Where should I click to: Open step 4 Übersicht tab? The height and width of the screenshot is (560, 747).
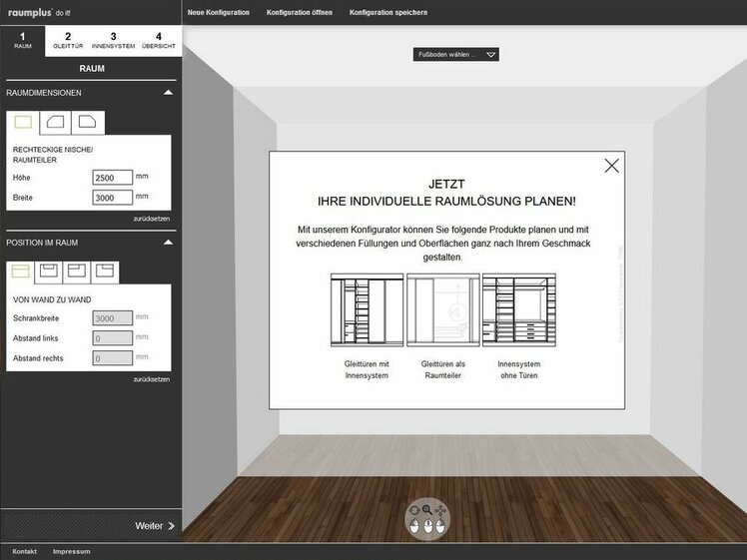(159, 41)
